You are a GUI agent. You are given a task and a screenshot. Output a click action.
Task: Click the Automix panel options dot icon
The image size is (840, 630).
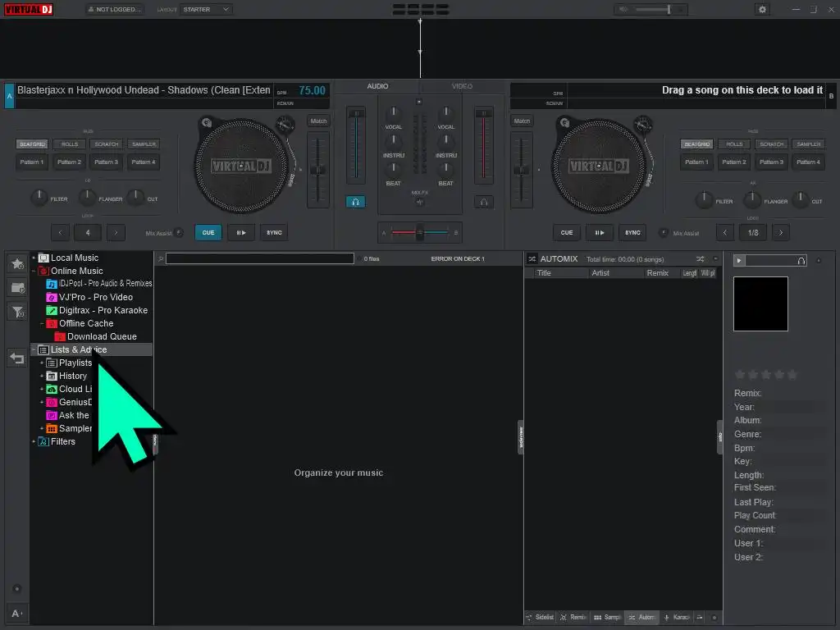pos(715,258)
